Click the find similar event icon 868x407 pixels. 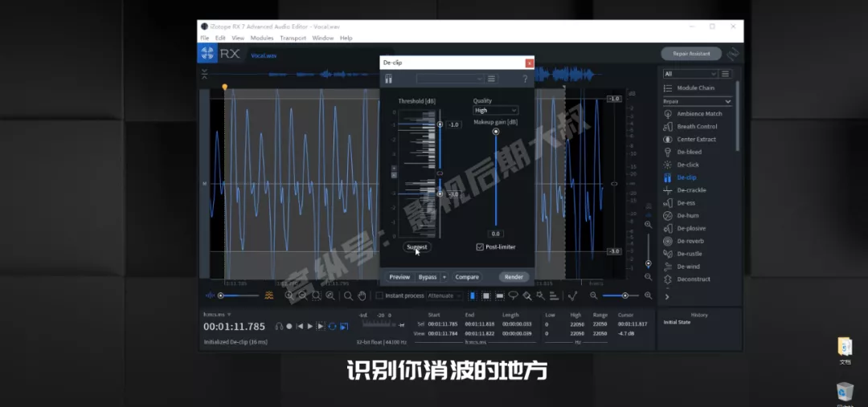coord(572,296)
